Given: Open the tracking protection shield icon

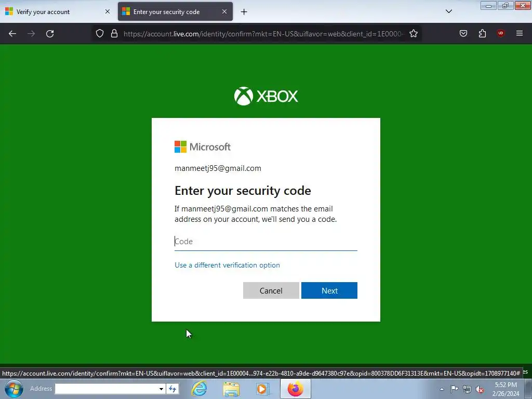Looking at the screenshot, I should (99, 34).
